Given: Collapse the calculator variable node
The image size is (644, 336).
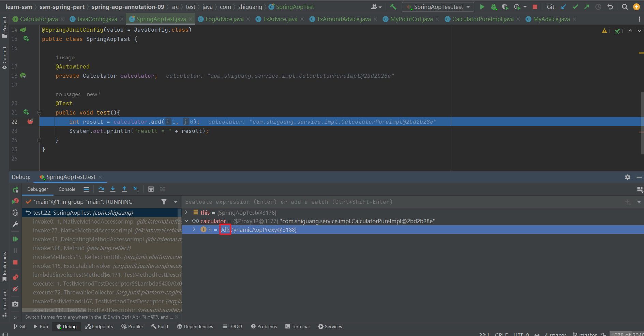Looking at the screenshot, I should (186, 221).
